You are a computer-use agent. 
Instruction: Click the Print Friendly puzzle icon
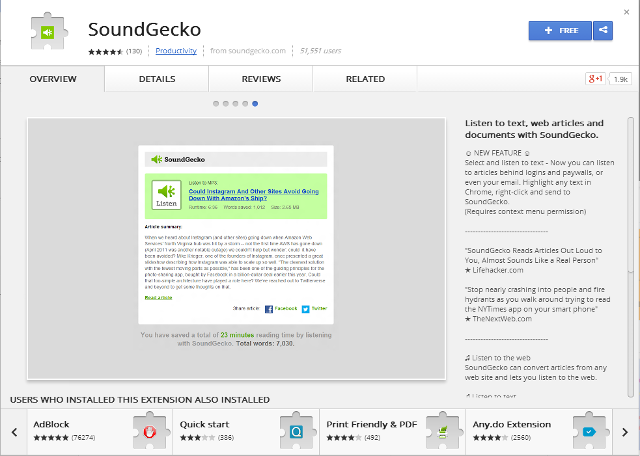tap(443, 431)
